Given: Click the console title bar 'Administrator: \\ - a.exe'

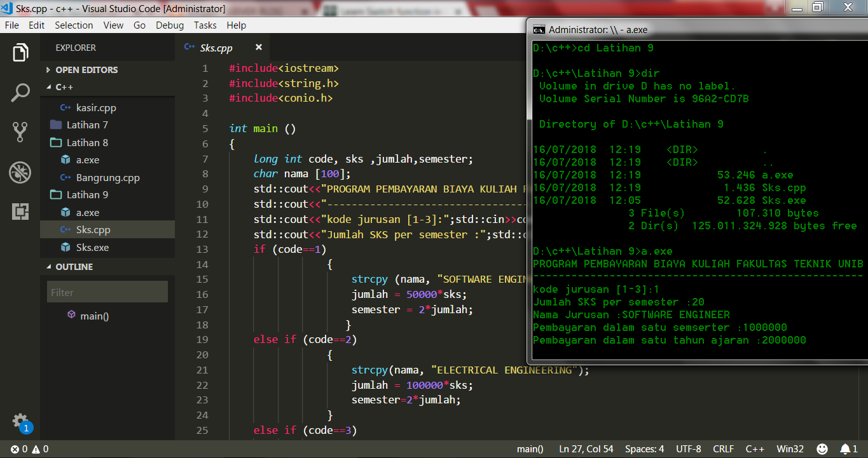Looking at the screenshot, I should click(598, 30).
